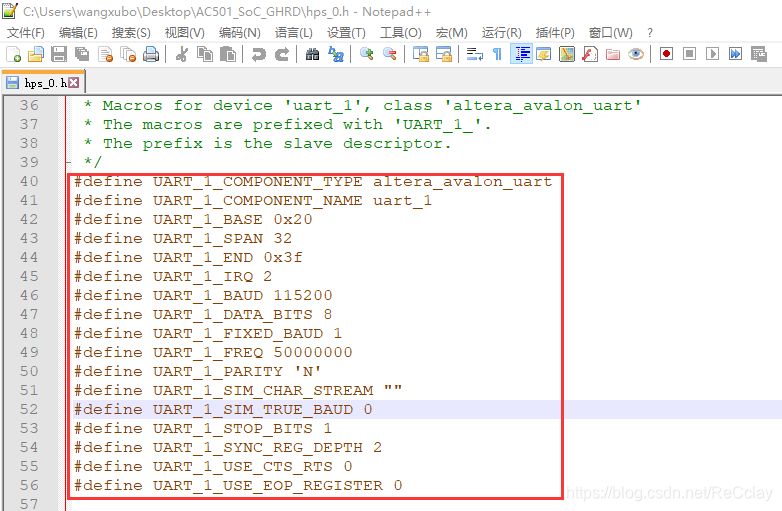
Task: Open the 工具(O) menu
Action: 400,33
